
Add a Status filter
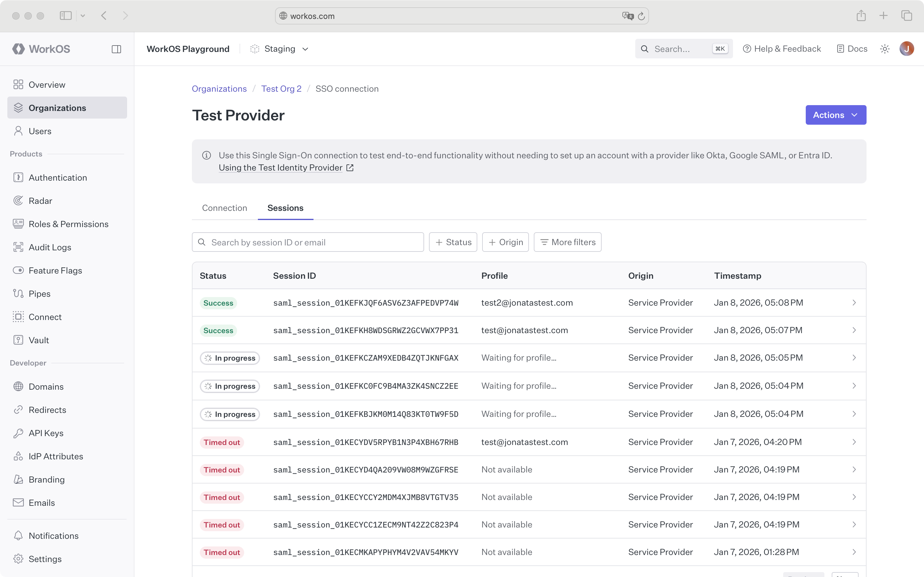coord(453,242)
